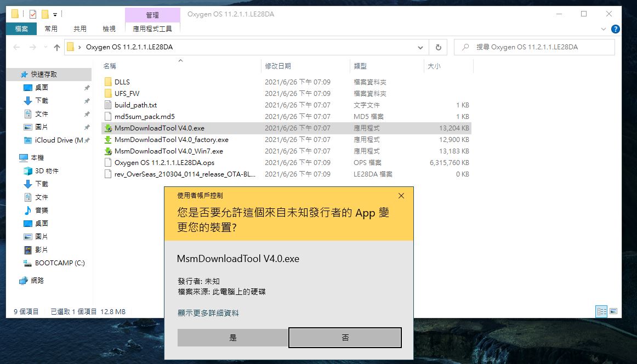Click the new folder icon in title bar
Image resolution: width=637 pixels, height=364 pixels.
45,14
